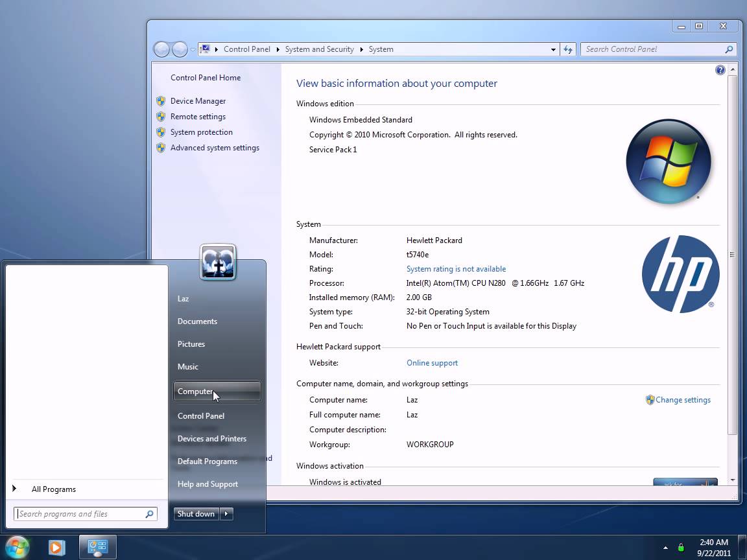Screen dimensions: 747x560
Task: Click the green lock tray icon
Action: 681,548
